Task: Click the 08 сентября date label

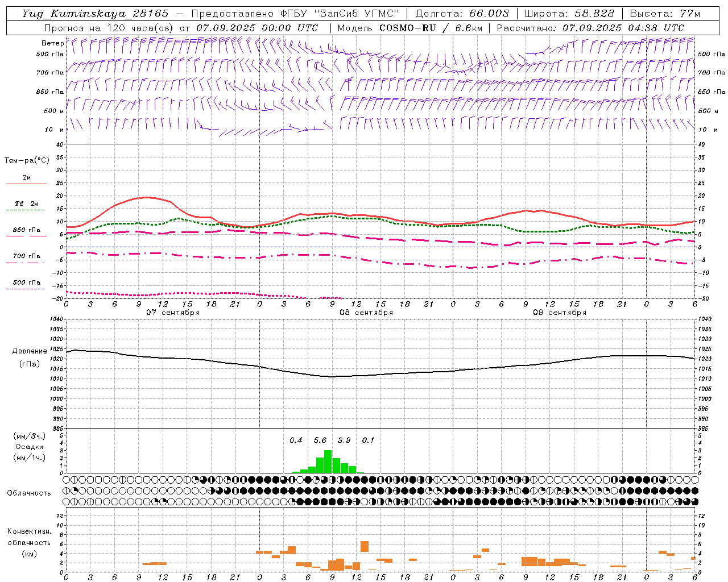Action: click(x=366, y=313)
